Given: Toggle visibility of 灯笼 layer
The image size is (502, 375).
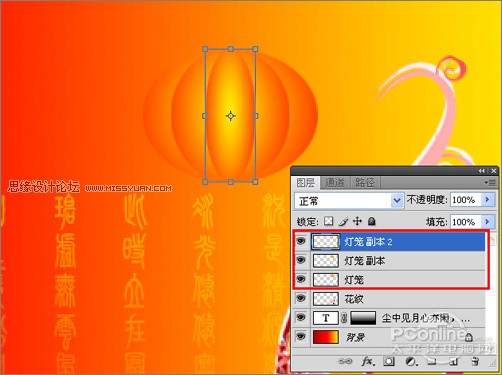Looking at the screenshot, I should coord(301,279).
